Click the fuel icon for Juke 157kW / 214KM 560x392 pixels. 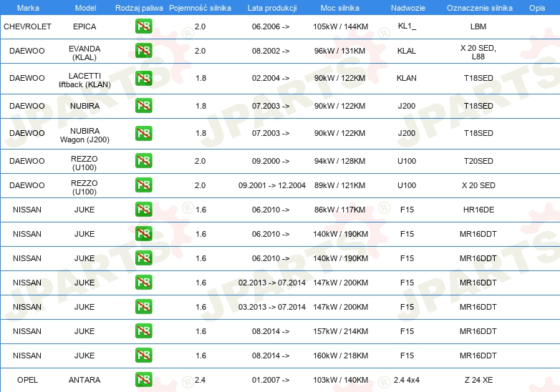click(x=143, y=331)
